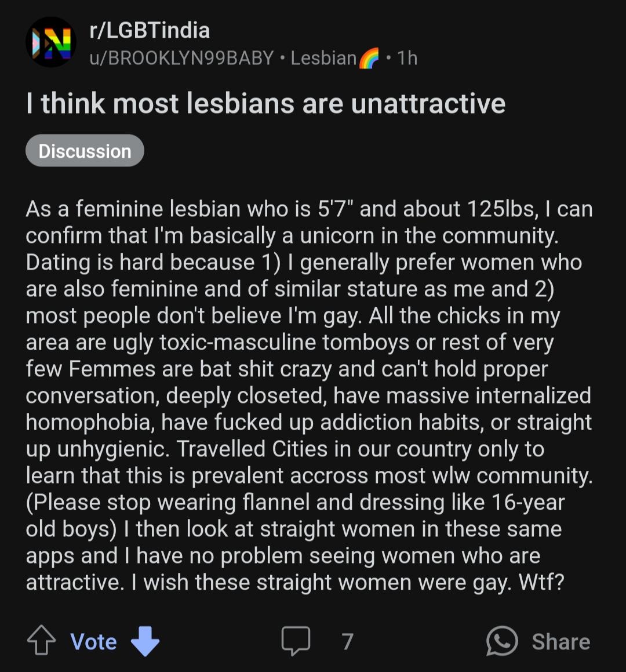The height and width of the screenshot is (672, 626).
Task: Select the Discussion flair tag
Action: point(85,151)
